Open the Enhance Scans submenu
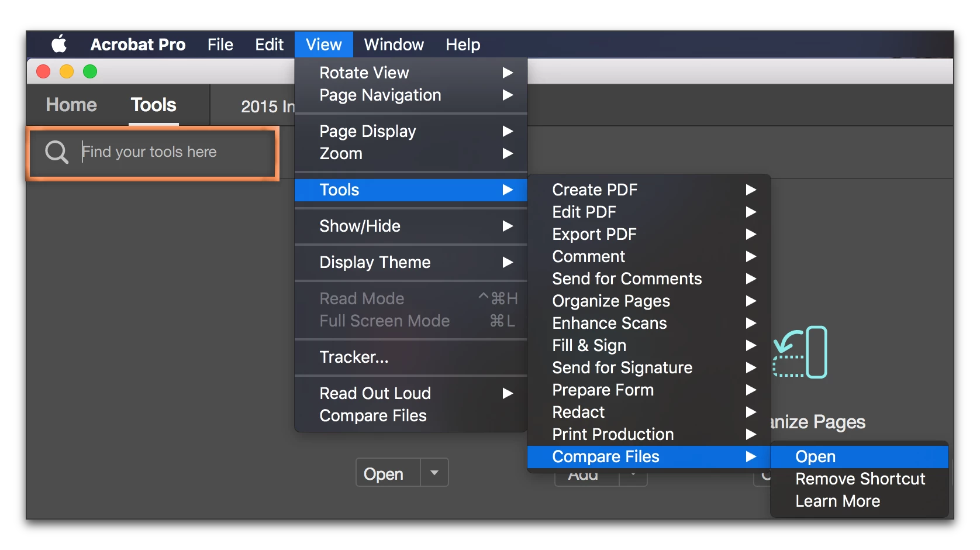This screenshot has height=550, width=980. pyautogui.click(x=649, y=323)
